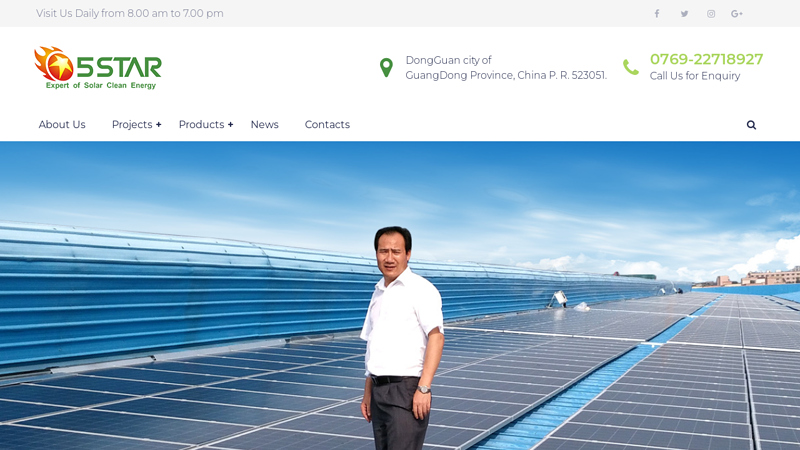Click the green phone handset icon
The image size is (800, 450).
[x=631, y=67]
